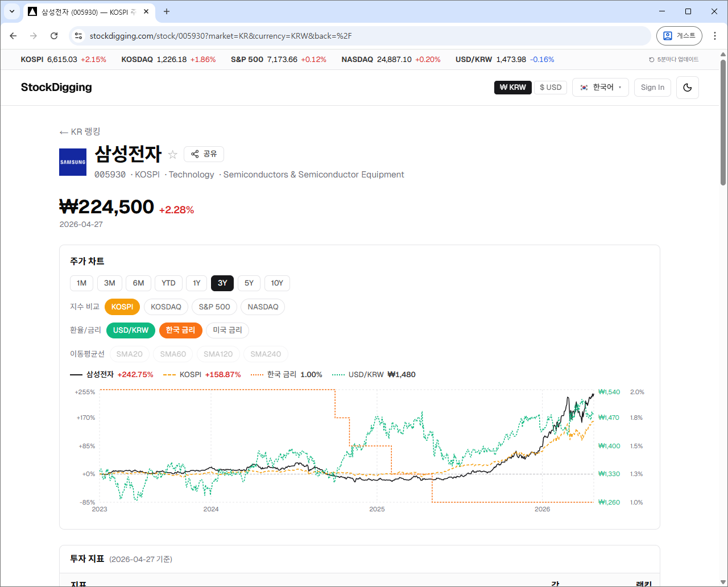
Task: Add 삼성전자 to favorites star
Action: pyautogui.click(x=173, y=155)
